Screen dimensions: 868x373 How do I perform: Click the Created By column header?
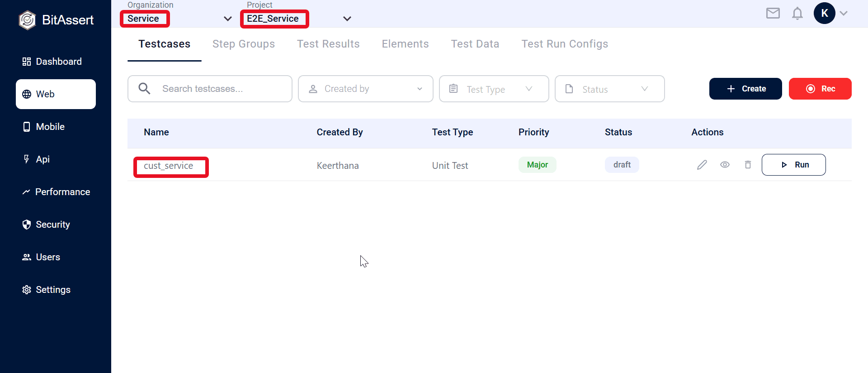pyautogui.click(x=340, y=132)
